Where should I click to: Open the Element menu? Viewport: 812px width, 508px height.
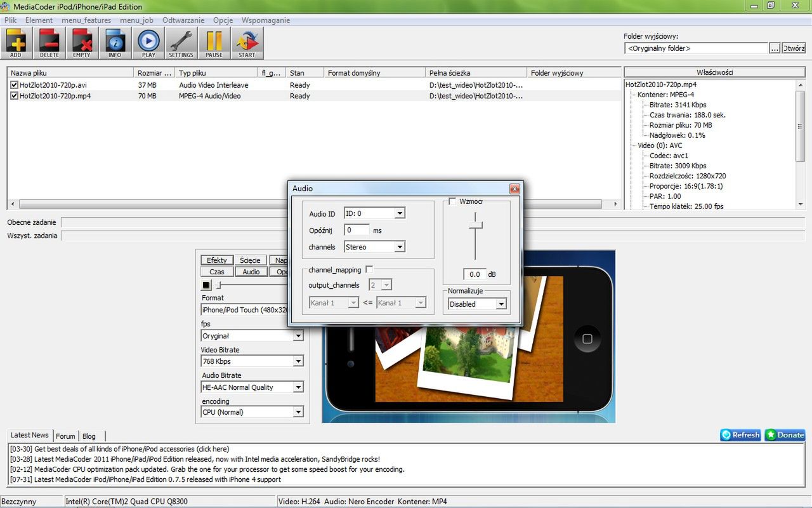coord(39,20)
